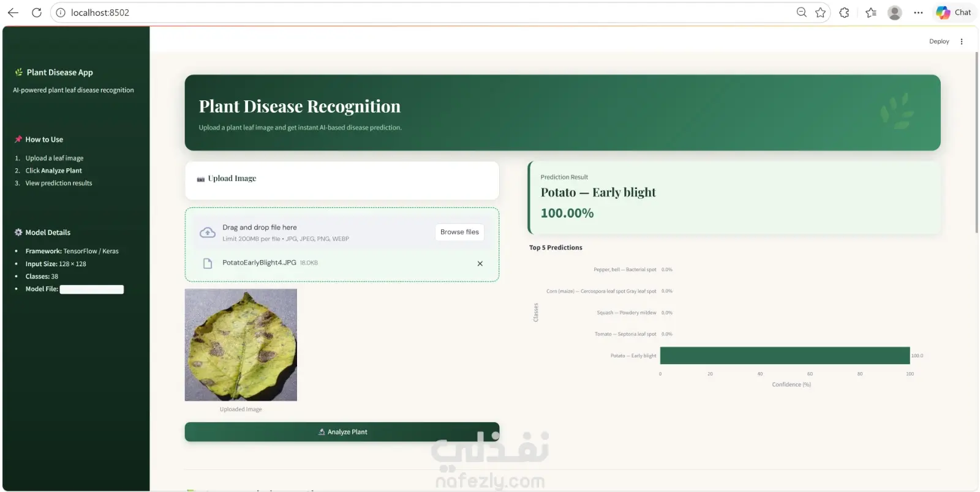
Task: Click the 'Drag and drop file here' text
Action: [x=260, y=228]
